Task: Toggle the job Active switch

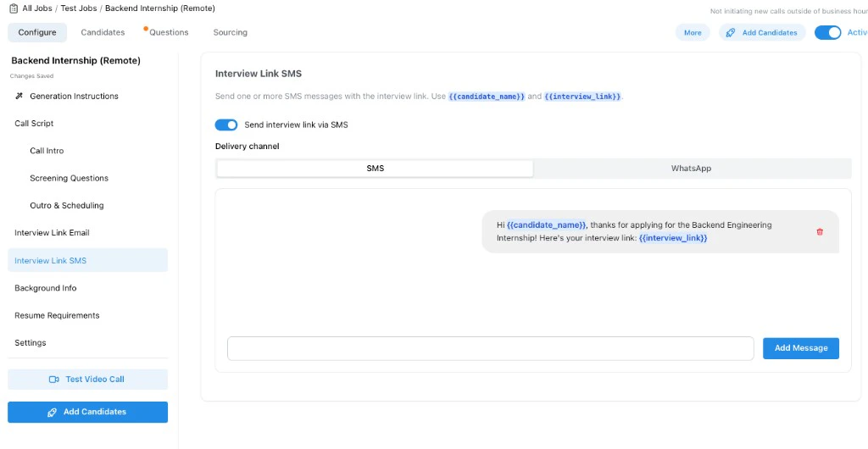Action: click(x=827, y=33)
